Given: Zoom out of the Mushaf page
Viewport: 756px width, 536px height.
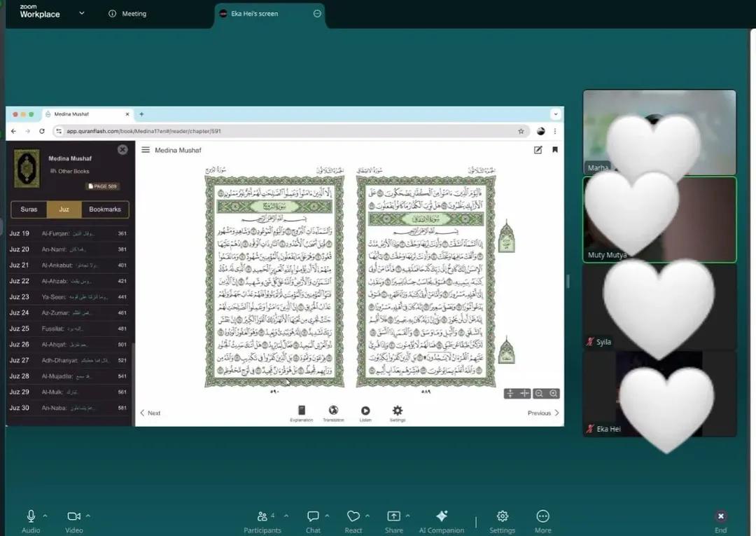Looking at the screenshot, I should tap(539, 394).
